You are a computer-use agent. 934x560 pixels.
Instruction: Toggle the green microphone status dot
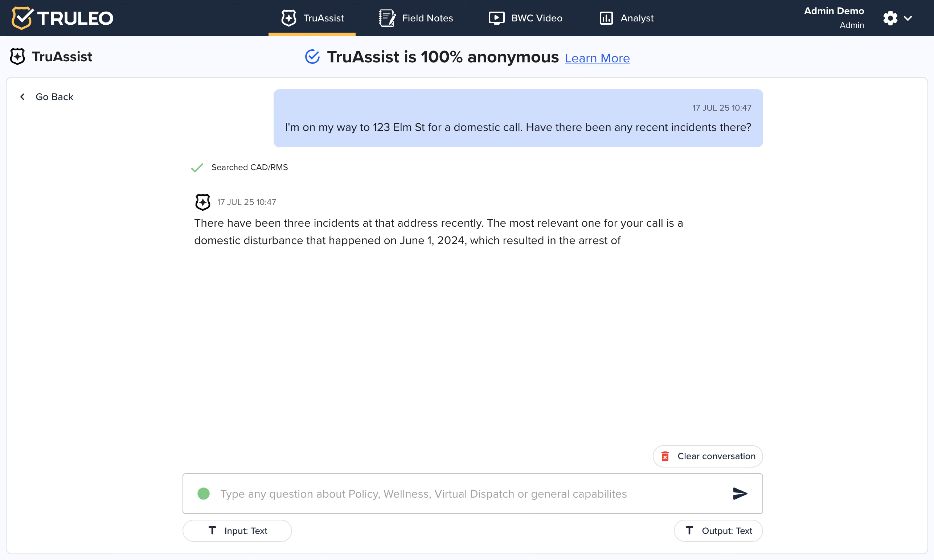[204, 493]
